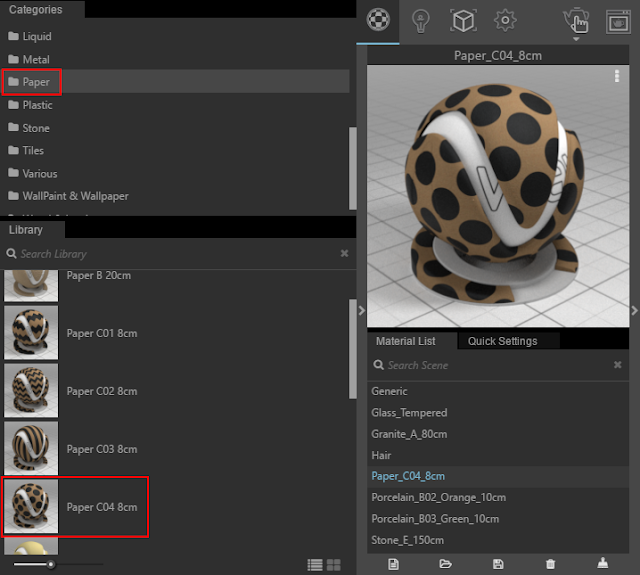Click the purge unused materials icon

pos(602,563)
